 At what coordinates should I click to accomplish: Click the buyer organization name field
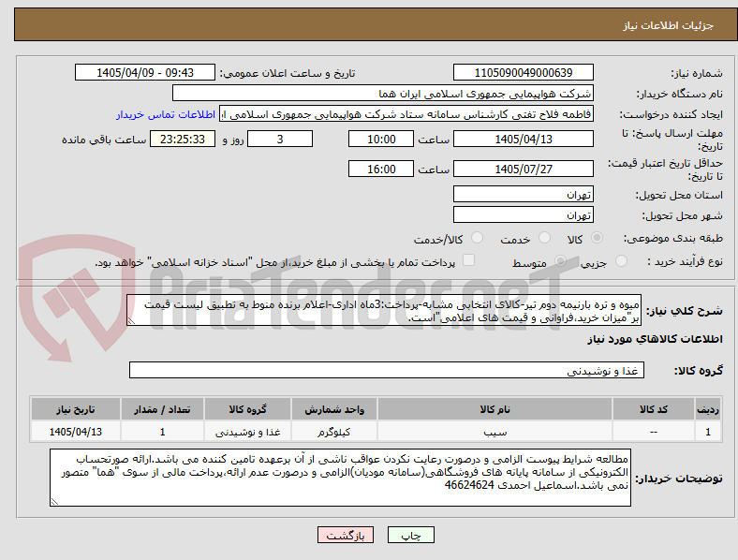(383, 93)
